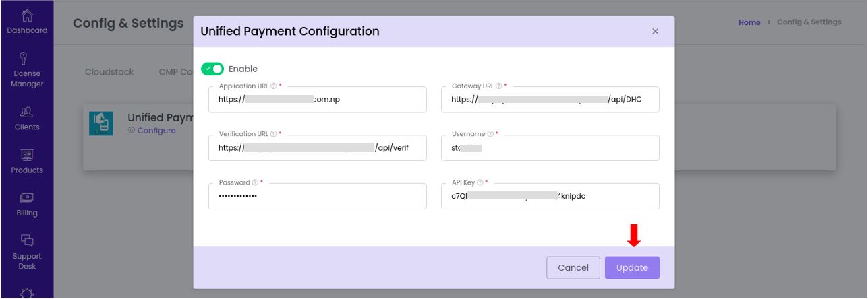Open the Billing sidebar icon
Screen dimensions: 868x299
click(x=27, y=198)
